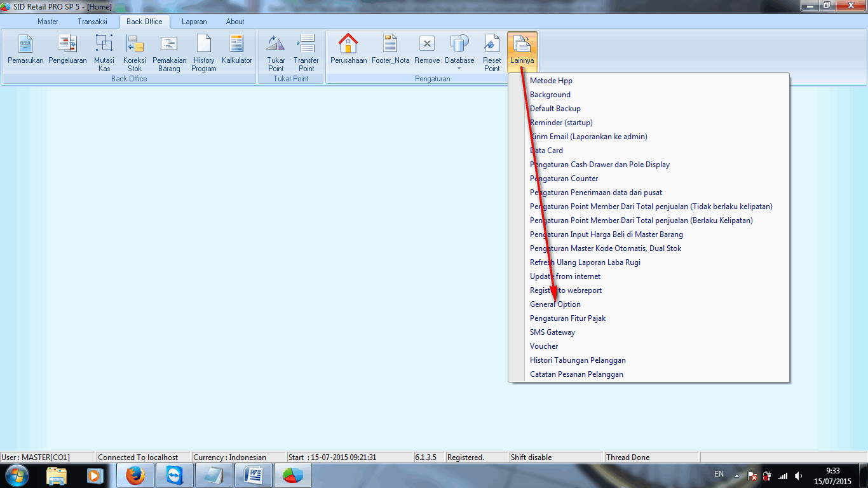868x488 pixels.
Task: Open Firefox from the taskbar
Action: (x=135, y=475)
